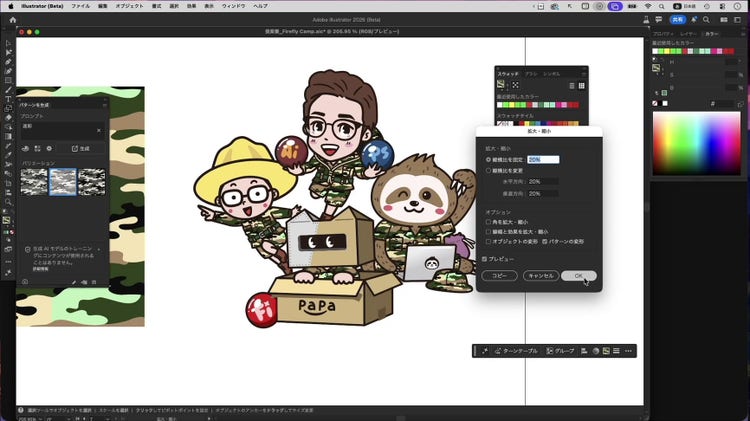This screenshot has height=421, width=750.
Task: Switch Swatches panel to list view
Action: point(571,85)
